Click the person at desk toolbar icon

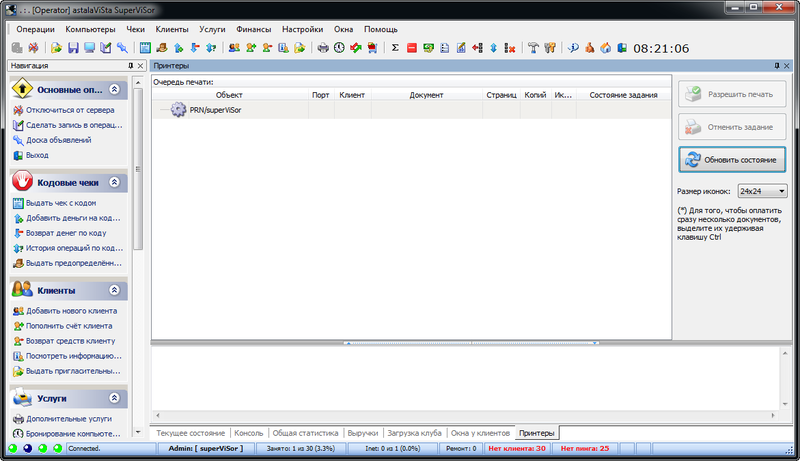point(162,48)
